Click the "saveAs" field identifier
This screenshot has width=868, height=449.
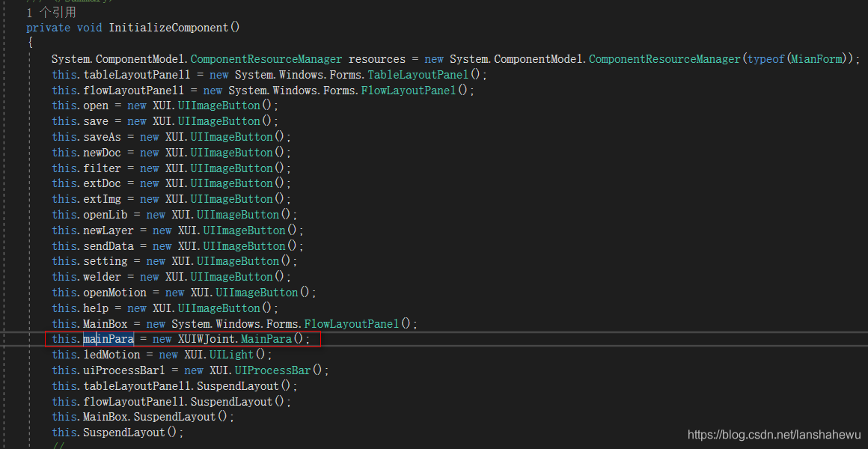103,136
